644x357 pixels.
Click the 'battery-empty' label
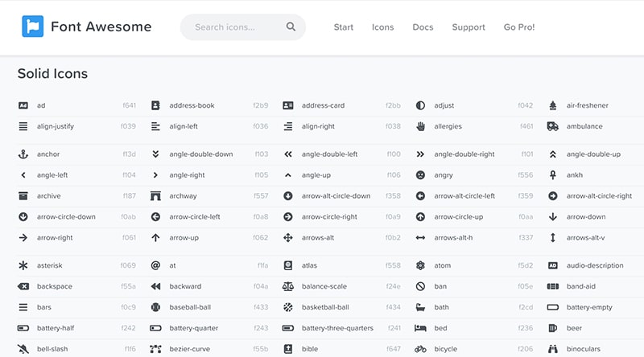point(589,307)
